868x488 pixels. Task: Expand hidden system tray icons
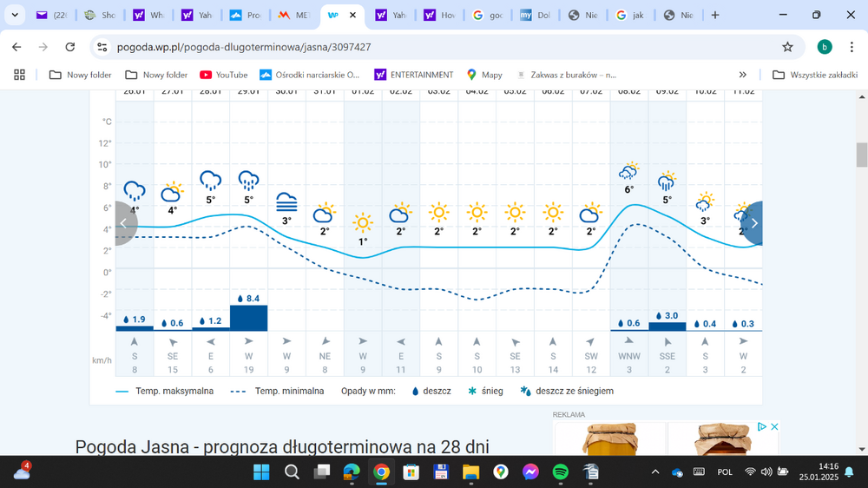pyautogui.click(x=656, y=472)
